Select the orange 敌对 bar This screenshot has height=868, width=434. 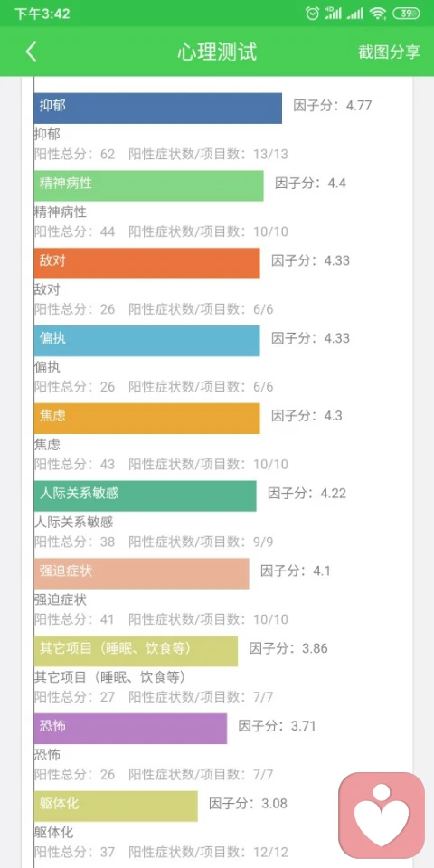tap(146, 263)
